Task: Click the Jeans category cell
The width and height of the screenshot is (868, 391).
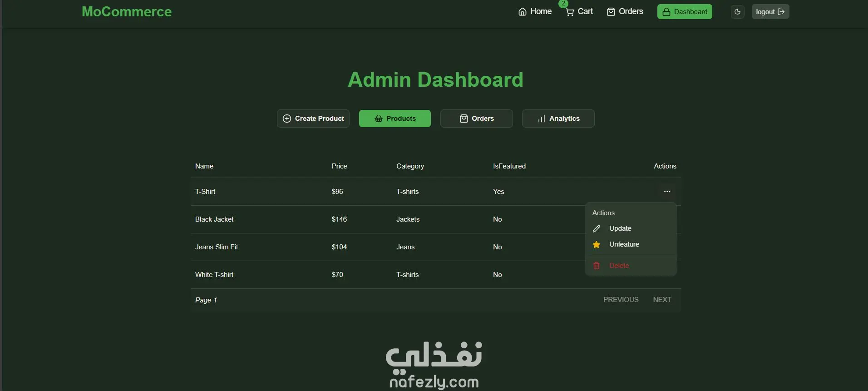Action: coord(405,247)
